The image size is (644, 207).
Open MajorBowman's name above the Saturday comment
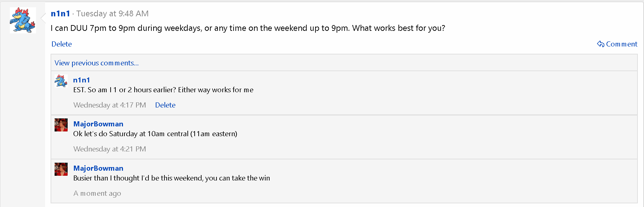point(98,124)
